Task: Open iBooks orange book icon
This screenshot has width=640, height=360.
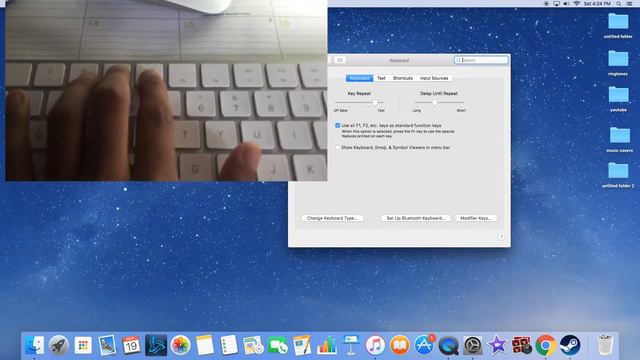Action: pyautogui.click(x=400, y=345)
